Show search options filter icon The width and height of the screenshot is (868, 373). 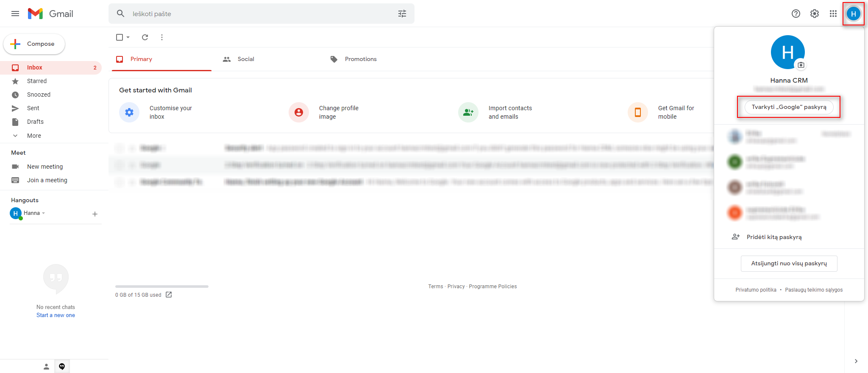point(402,14)
